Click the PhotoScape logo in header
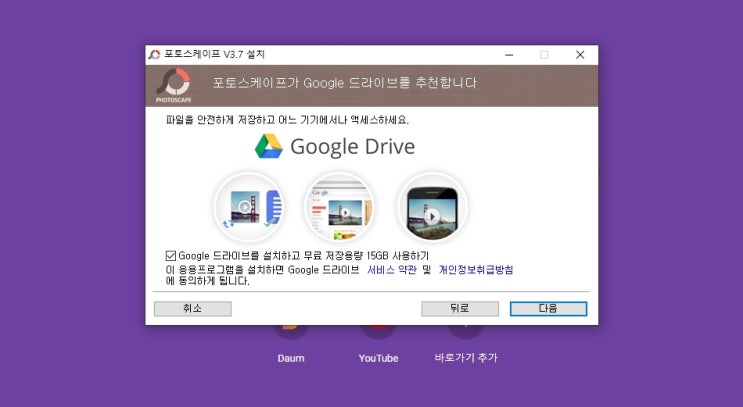Image resolution: width=743 pixels, height=407 pixels. [x=174, y=85]
